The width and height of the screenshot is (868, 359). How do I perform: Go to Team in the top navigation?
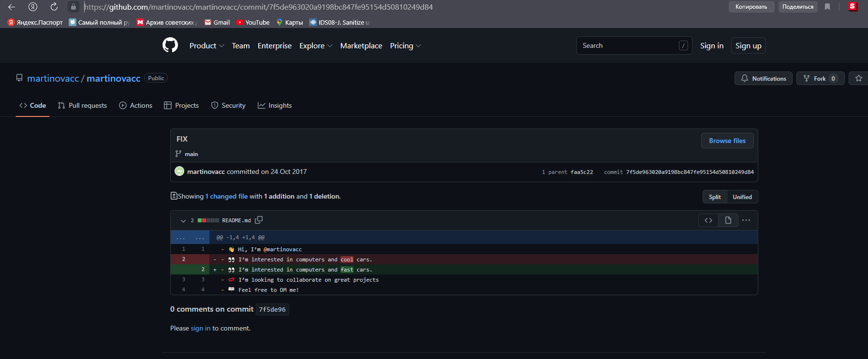[241, 45]
